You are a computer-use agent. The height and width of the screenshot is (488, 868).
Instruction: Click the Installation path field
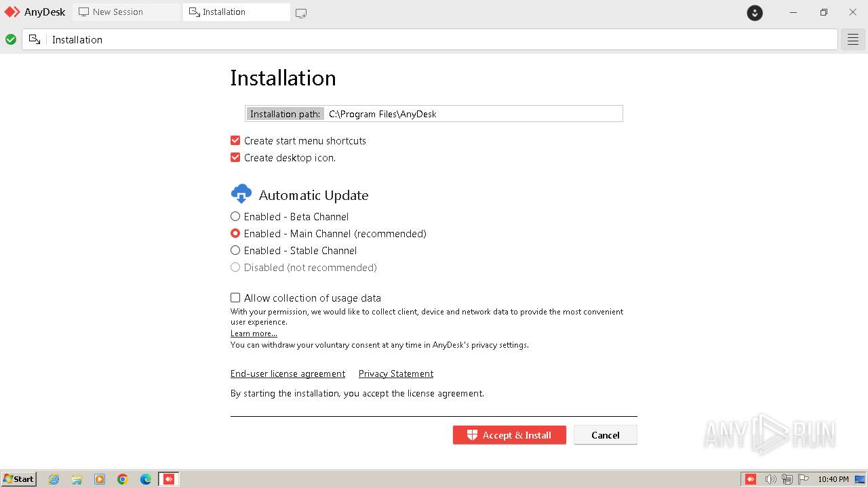[x=434, y=114]
